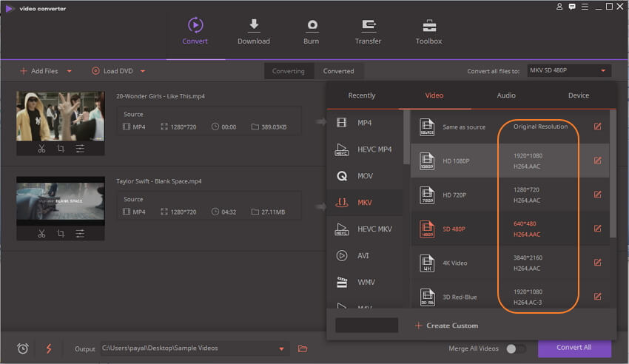Select MKV format
Image resolution: width=629 pixels, height=364 pixels.
tap(365, 203)
